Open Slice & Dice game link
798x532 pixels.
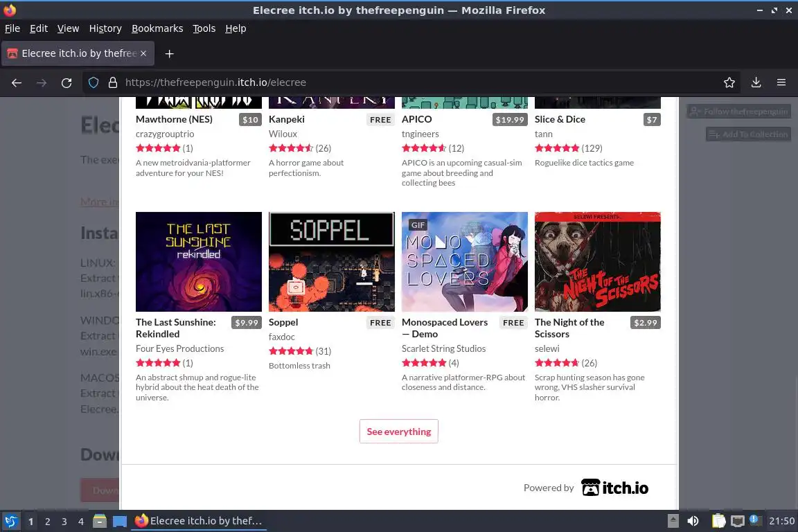click(x=560, y=119)
